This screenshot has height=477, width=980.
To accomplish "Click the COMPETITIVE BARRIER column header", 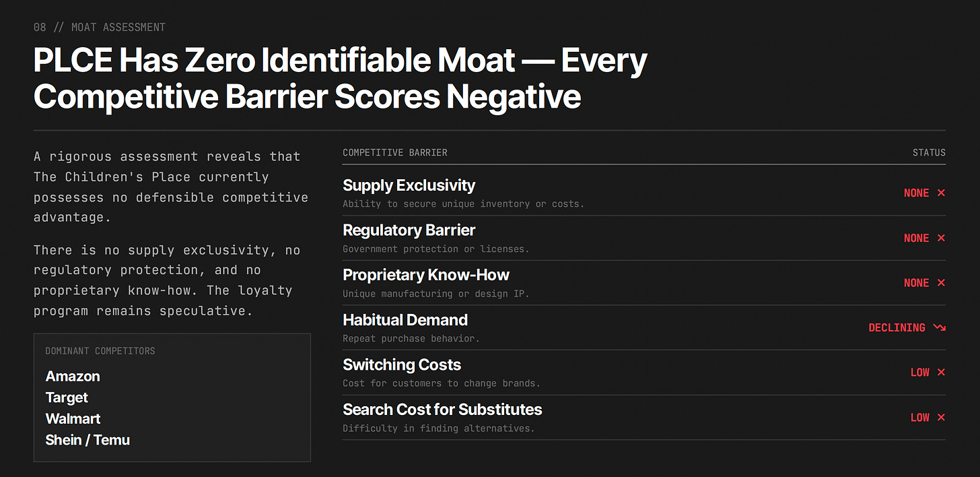I will coord(395,153).
